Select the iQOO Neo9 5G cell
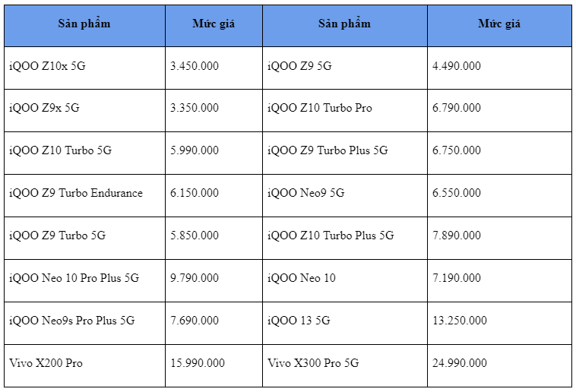Image resolution: width=576 pixels, height=392 pixels. [305, 193]
